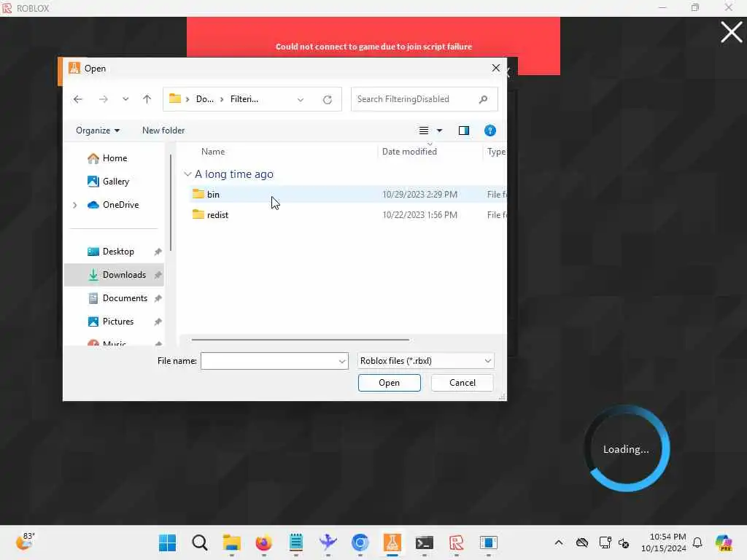Click the sidebar vertical scrollbar

click(x=170, y=203)
